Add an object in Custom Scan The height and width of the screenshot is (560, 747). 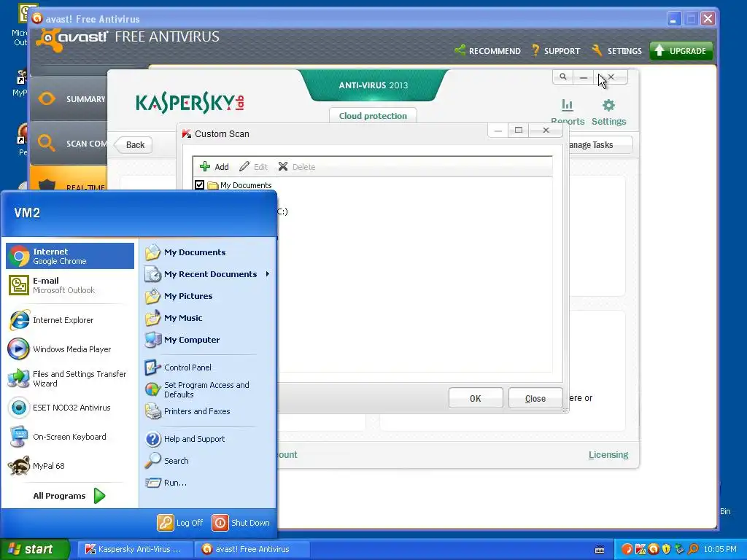click(x=214, y=167)
